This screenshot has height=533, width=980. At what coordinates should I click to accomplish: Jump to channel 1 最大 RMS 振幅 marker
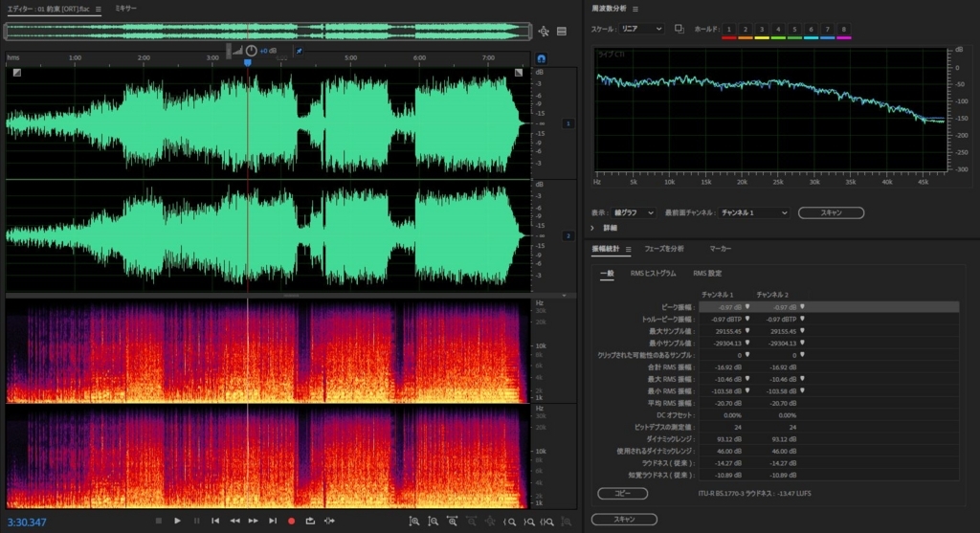coord(746,379)
